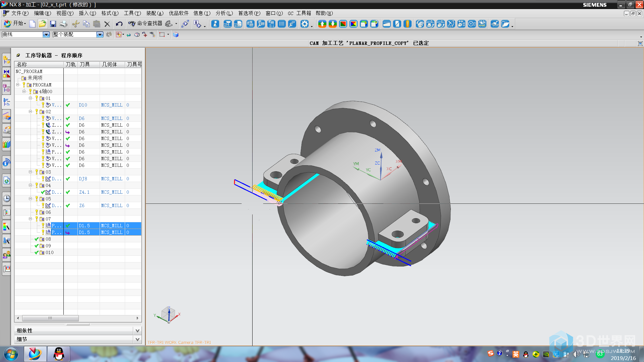Open the 首选项(P) menu

[x=249, y=13]
